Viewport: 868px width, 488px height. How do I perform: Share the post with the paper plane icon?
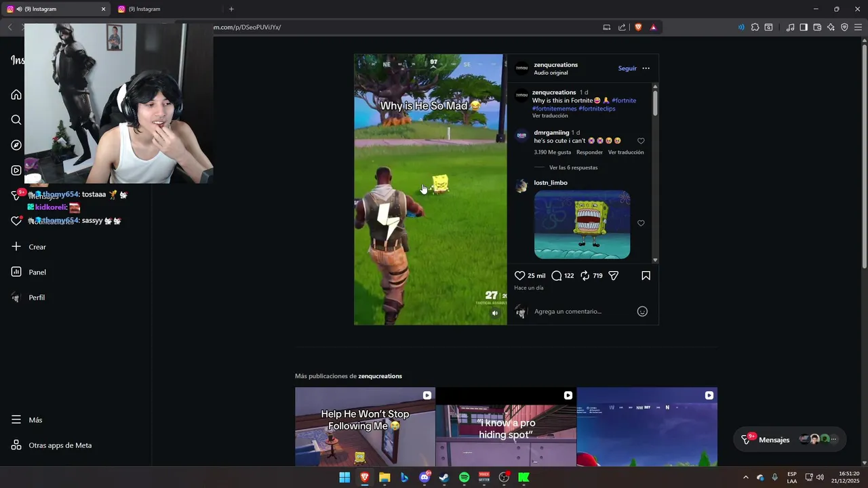point(613,276)
